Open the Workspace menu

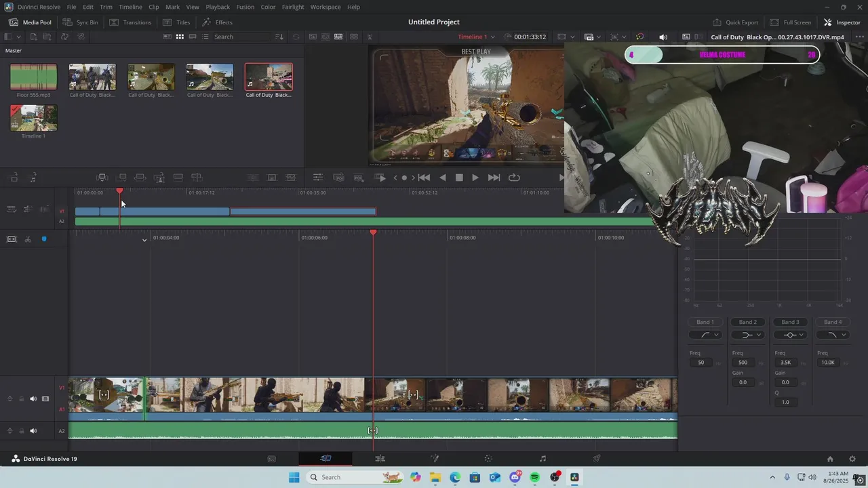pyautogui.click(x=325, y=7)
